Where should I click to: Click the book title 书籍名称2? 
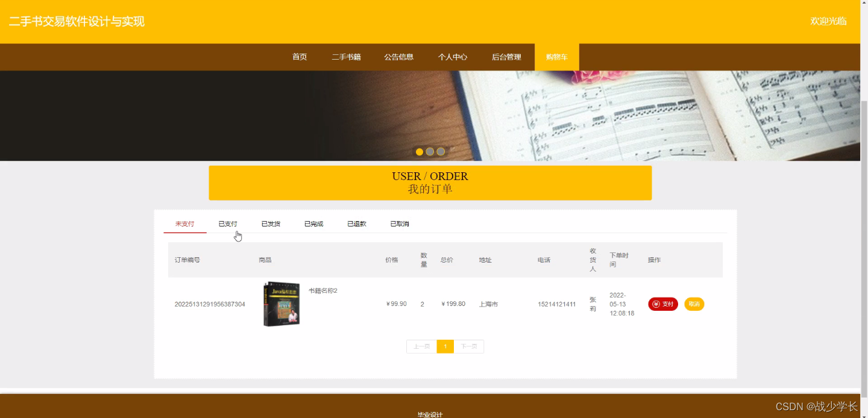click(323, 291)
